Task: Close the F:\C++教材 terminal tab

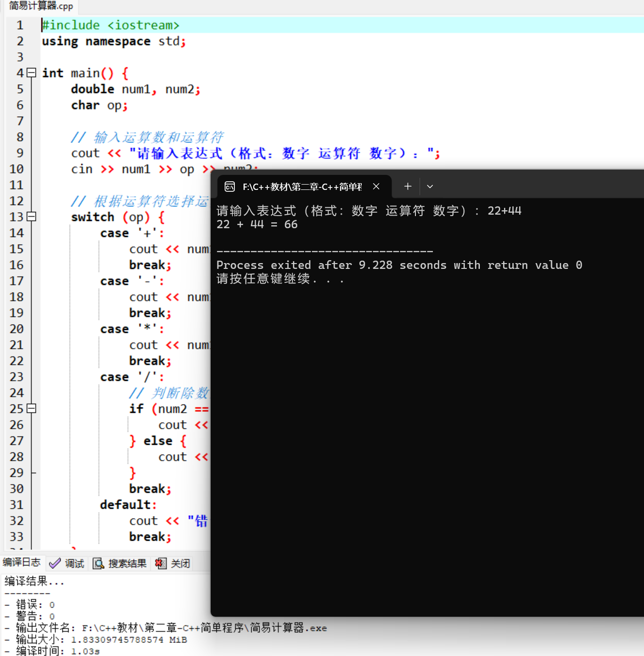Action: pyautogui.click(x=376, y=187)
